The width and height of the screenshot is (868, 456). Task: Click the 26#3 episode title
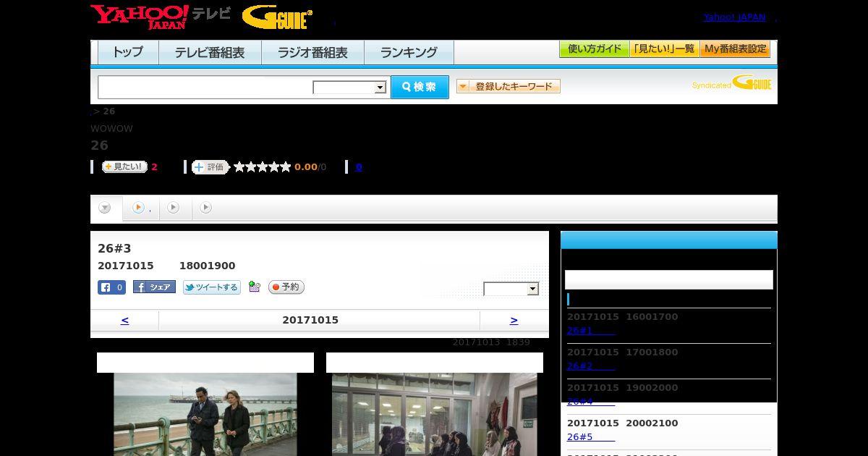click(x=114, y=248)
